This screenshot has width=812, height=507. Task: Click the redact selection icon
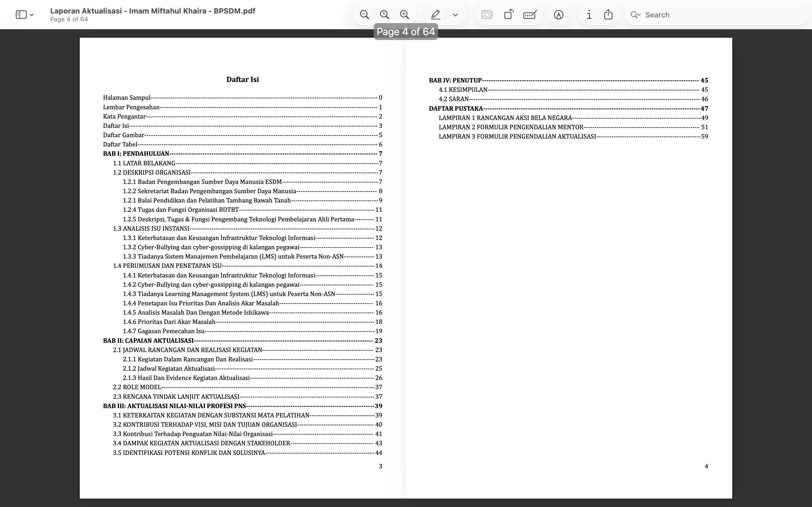click(x=487, y=15)
